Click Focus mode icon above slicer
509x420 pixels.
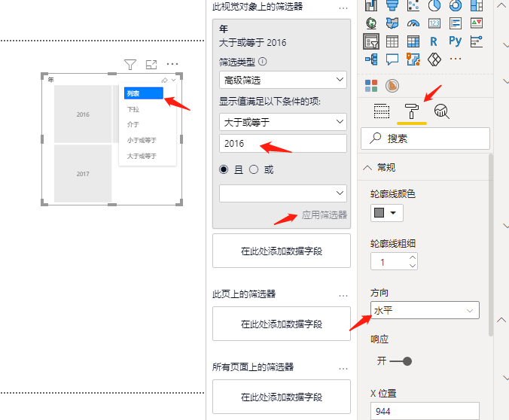(x=151, y=65)
